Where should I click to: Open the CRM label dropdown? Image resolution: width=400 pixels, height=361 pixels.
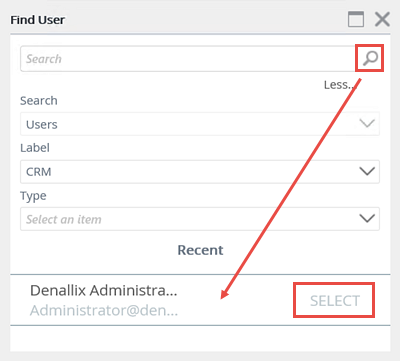click(200, 172)
